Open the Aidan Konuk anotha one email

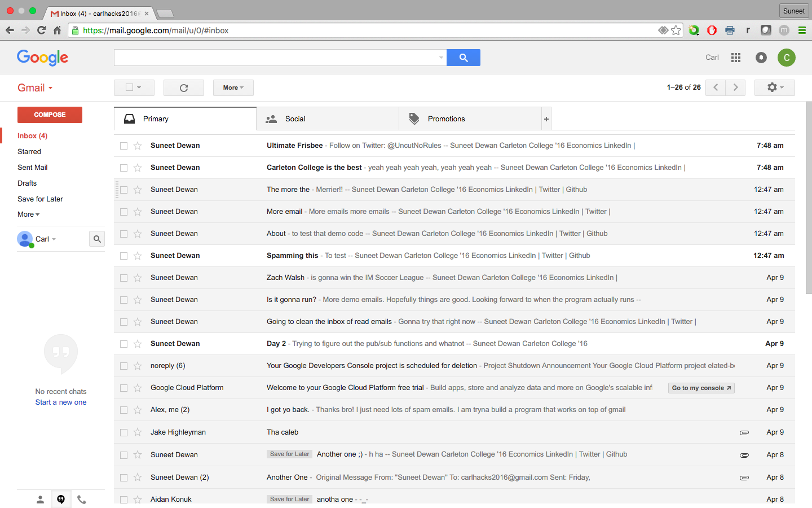454,499
